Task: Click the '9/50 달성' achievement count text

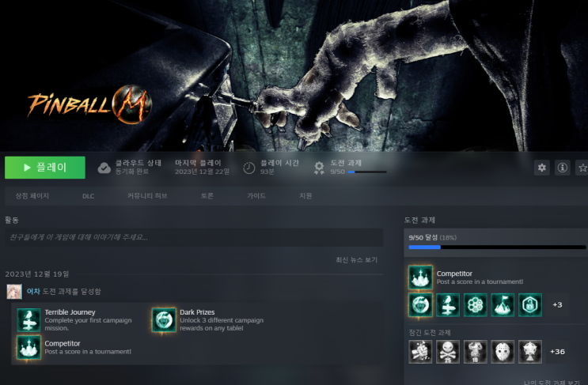Action: [423, 237]
